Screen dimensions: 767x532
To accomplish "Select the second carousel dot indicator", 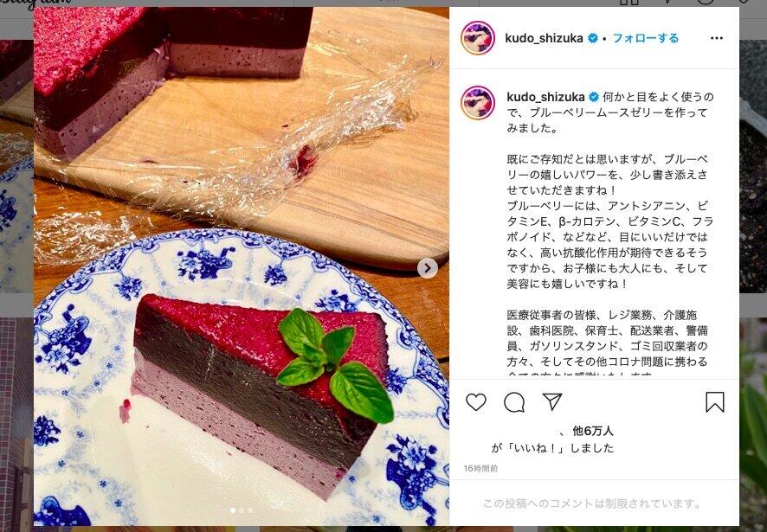I will point(242,510).
